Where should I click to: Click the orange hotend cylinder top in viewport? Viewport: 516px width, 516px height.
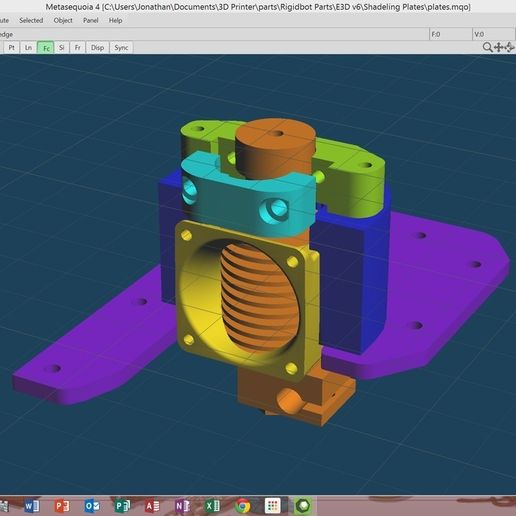coord(276,134)
